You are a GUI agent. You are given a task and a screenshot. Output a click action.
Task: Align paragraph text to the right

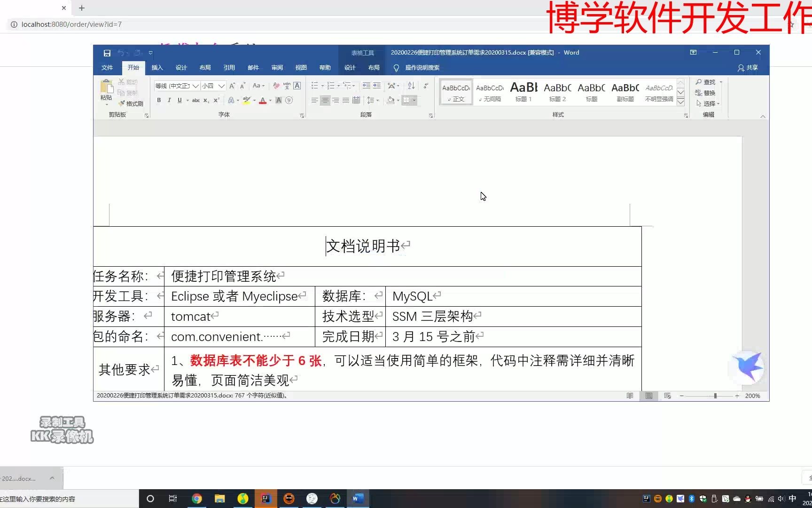pyautogui.click(x=336, y=100)
